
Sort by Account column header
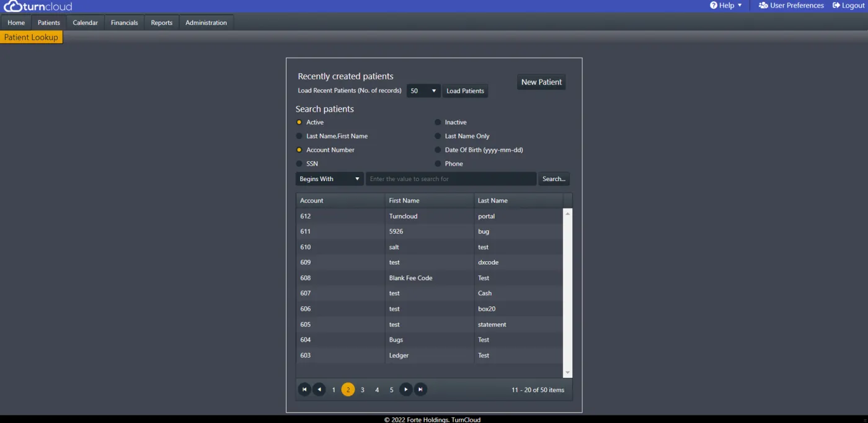[340, 200]
